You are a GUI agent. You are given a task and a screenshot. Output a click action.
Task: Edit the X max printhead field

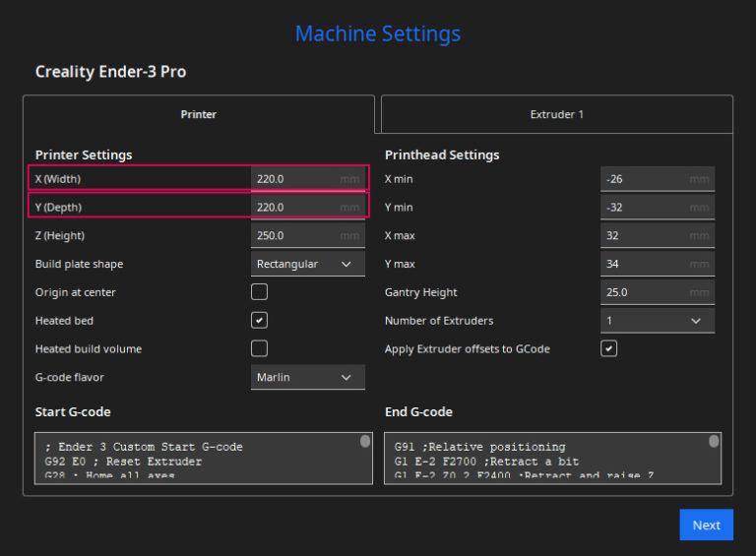tap(658, 235)
